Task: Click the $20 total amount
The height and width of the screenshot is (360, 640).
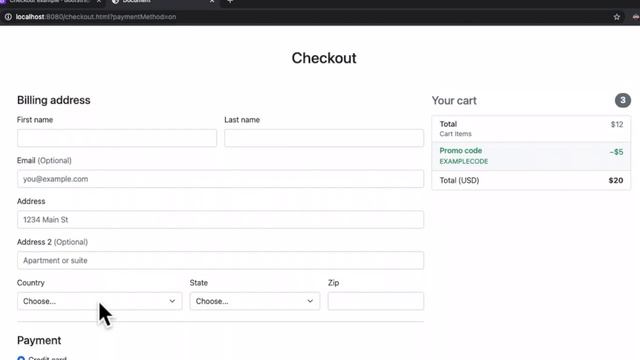Action: click(616, 180)
